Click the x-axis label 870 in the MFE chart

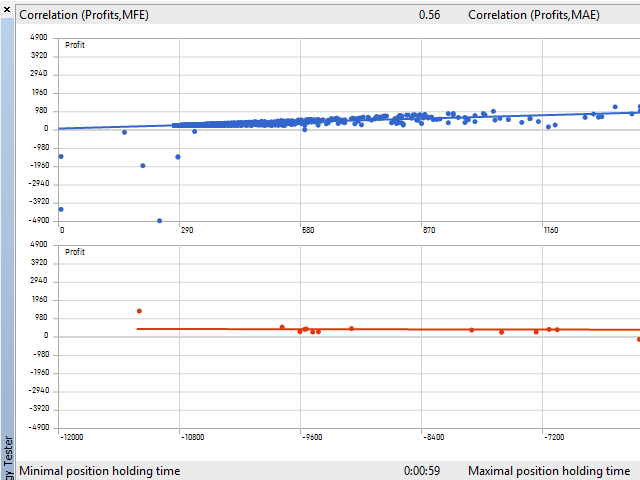point(429,230)
